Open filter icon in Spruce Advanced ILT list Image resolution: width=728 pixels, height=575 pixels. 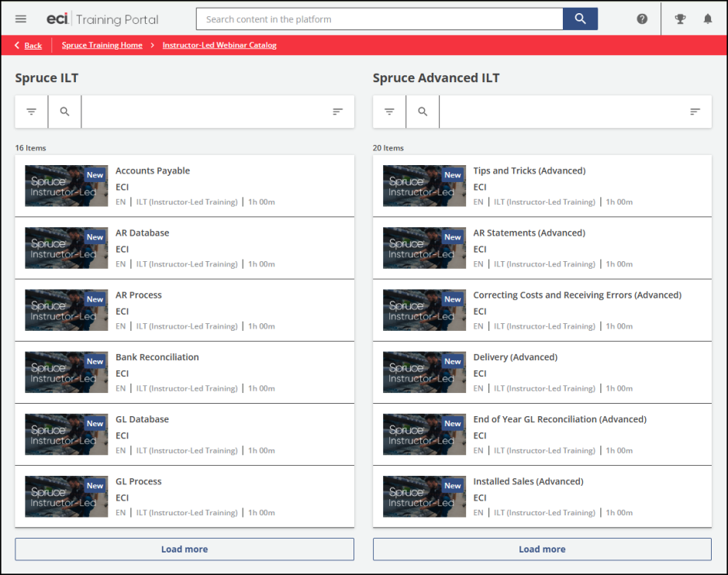[x=389, y=112]
